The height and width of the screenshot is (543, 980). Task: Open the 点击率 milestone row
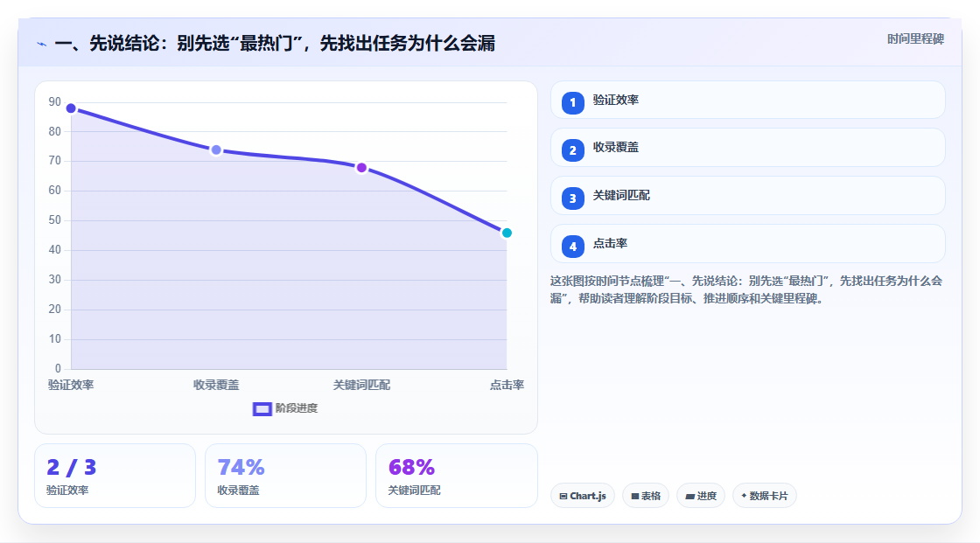pyautogui.click(x=747, y=244)
